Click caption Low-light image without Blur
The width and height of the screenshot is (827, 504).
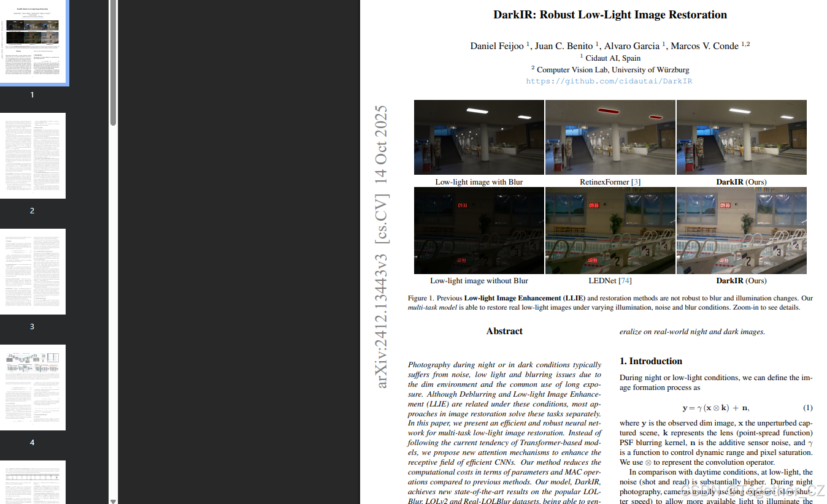(x=479, y=281)
